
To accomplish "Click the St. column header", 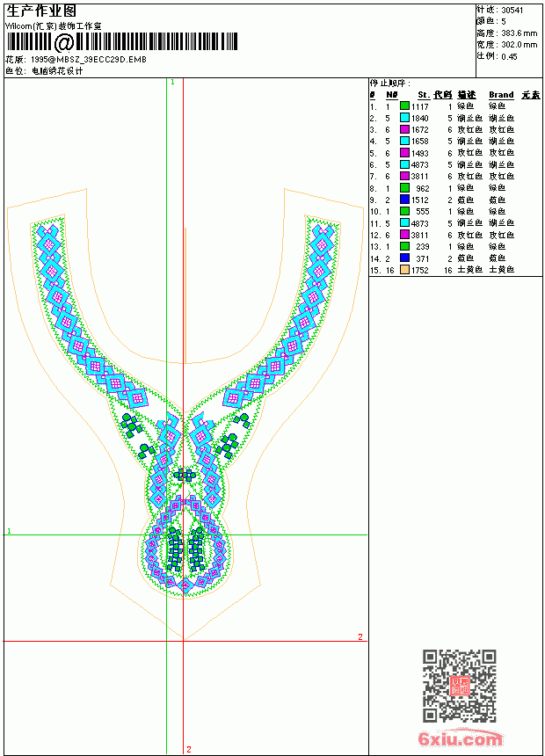I will [424, 95].
